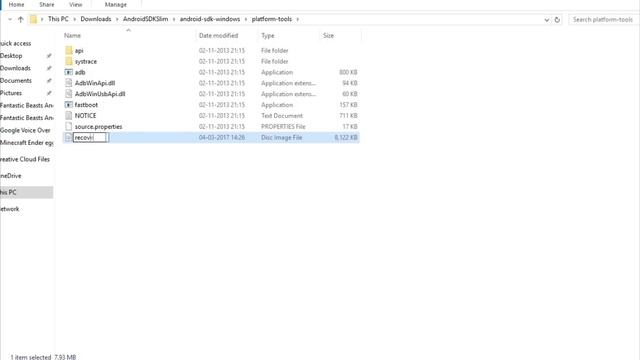Open the Share ribbon tab
Viewport: 640px width, 360px height.
coord(47,4)
